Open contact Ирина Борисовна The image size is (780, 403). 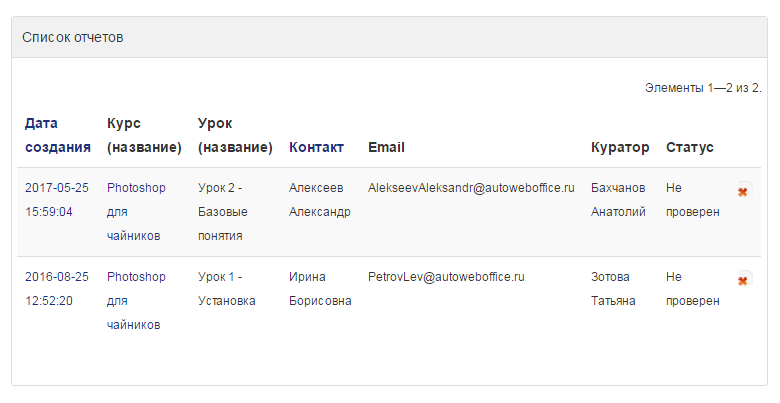[x=320, y=289]
